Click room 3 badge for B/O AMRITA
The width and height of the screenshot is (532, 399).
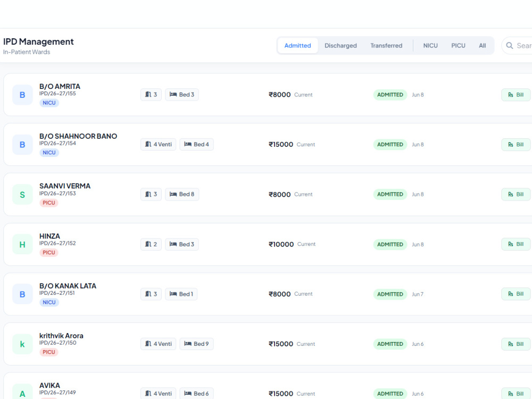pos(151,95)
